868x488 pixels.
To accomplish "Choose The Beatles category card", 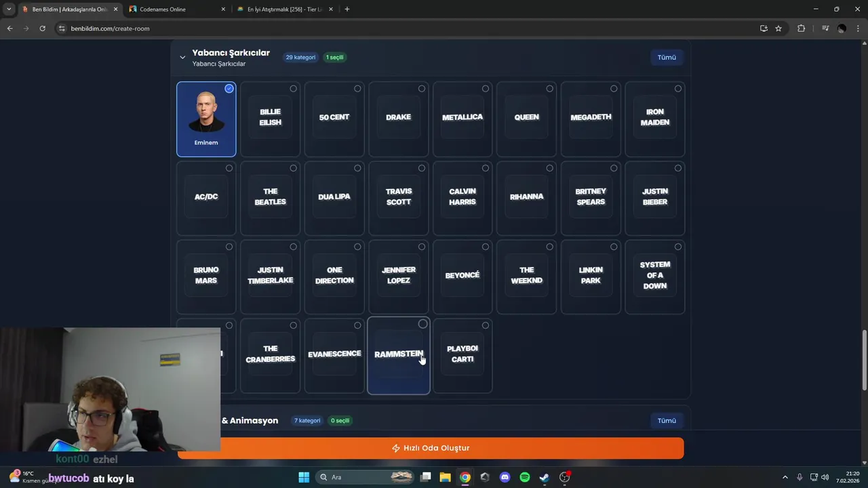I will click(270, 198).
